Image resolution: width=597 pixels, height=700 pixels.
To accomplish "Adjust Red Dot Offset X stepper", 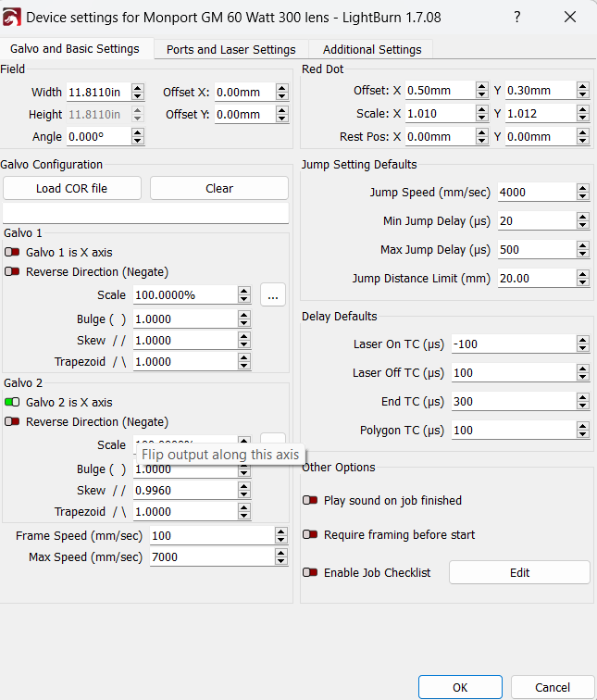I will coord(482,90).
